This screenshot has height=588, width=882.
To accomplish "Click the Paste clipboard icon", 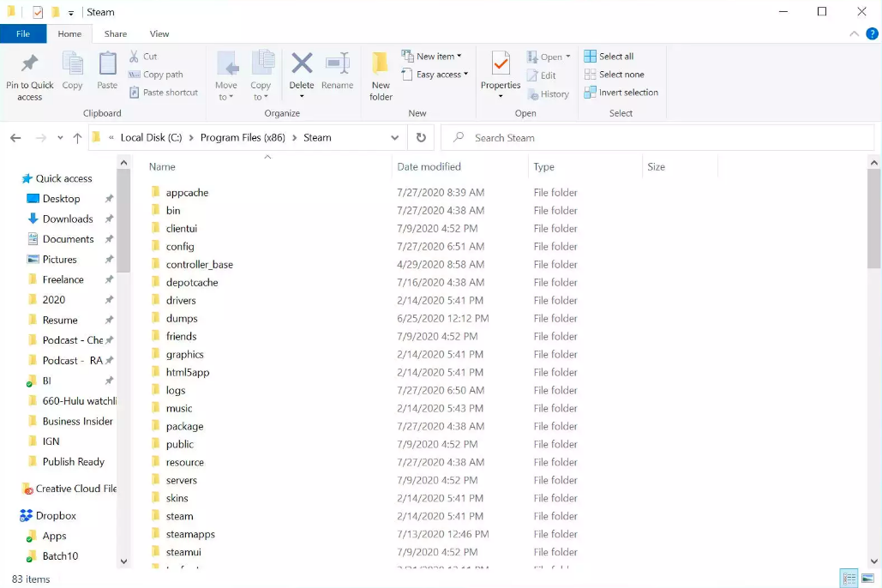I will (107, 65).
